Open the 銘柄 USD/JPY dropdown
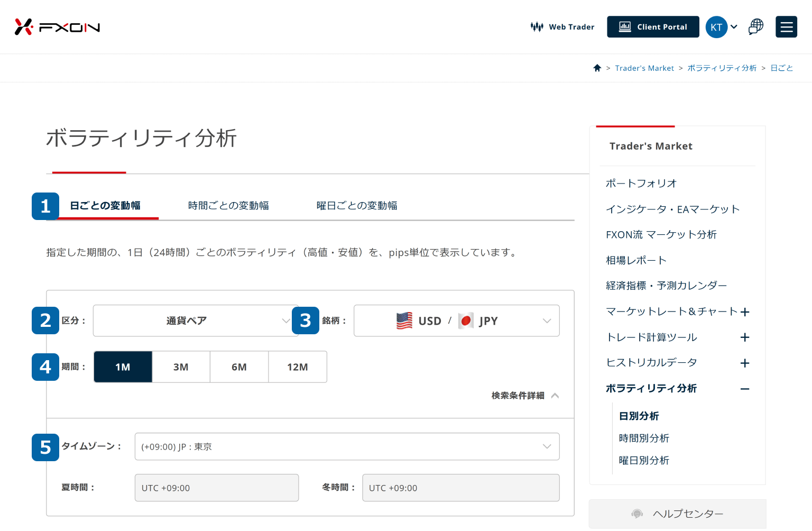812x531 pixels. (x=456, y=321)
